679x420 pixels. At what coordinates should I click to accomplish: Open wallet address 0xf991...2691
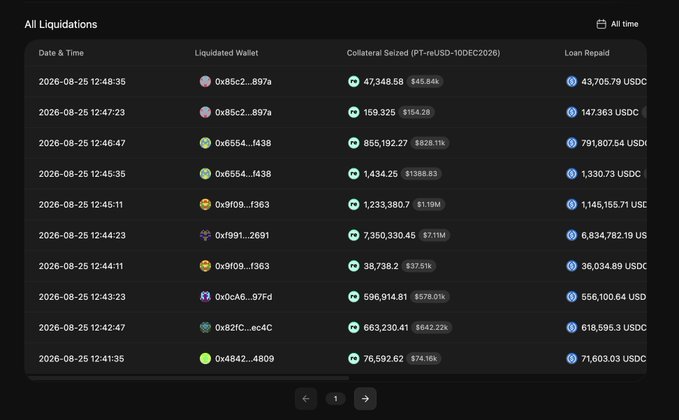point(242,235)
